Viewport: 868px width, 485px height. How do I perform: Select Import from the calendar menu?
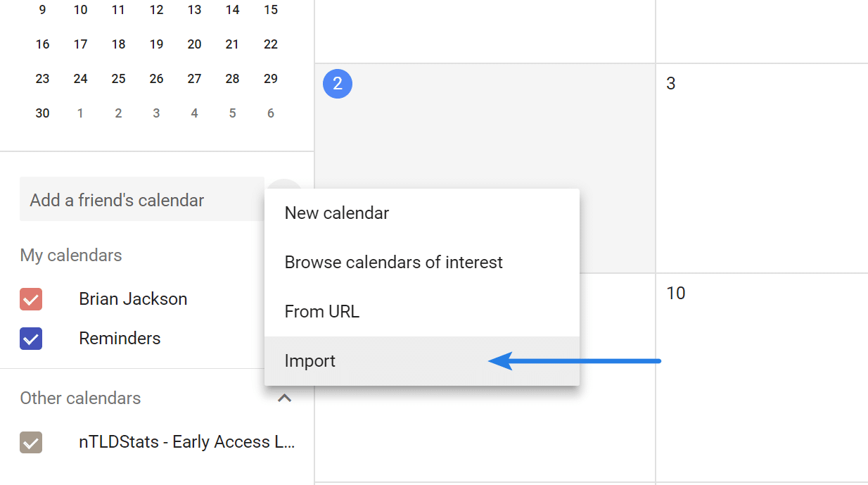point(309,360)
